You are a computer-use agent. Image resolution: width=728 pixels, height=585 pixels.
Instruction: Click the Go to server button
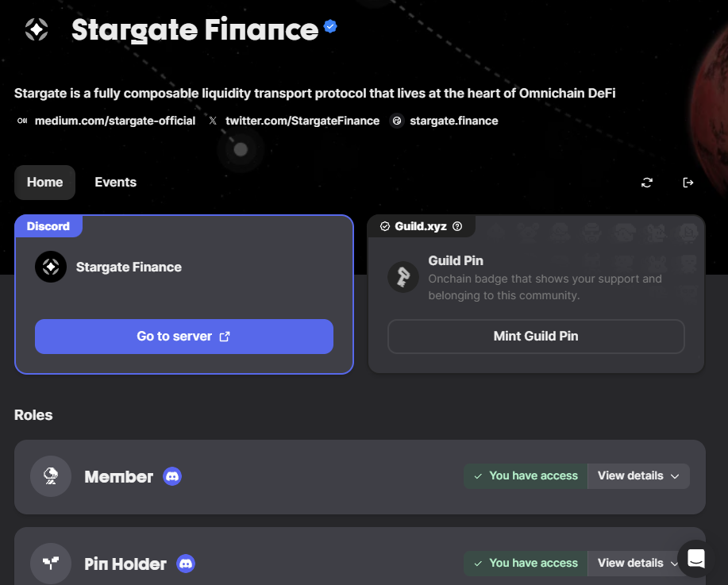click(x=183, y=337)
